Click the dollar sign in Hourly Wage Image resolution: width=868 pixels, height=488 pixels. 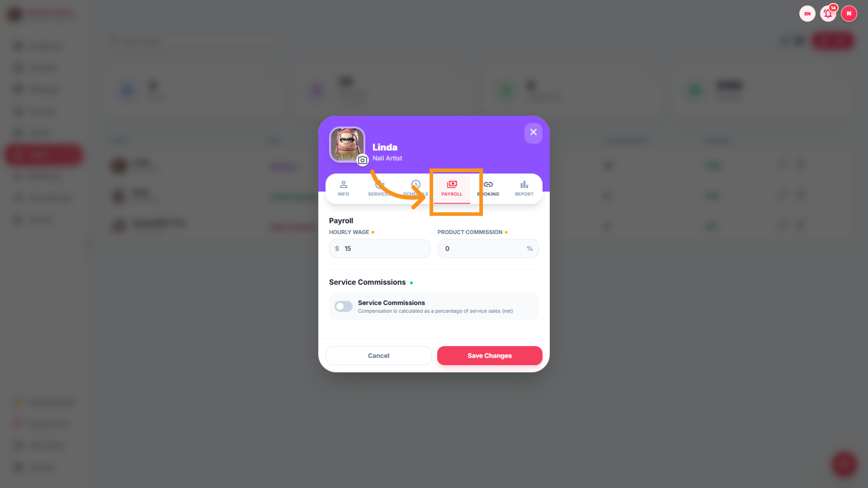pos(337,249)
